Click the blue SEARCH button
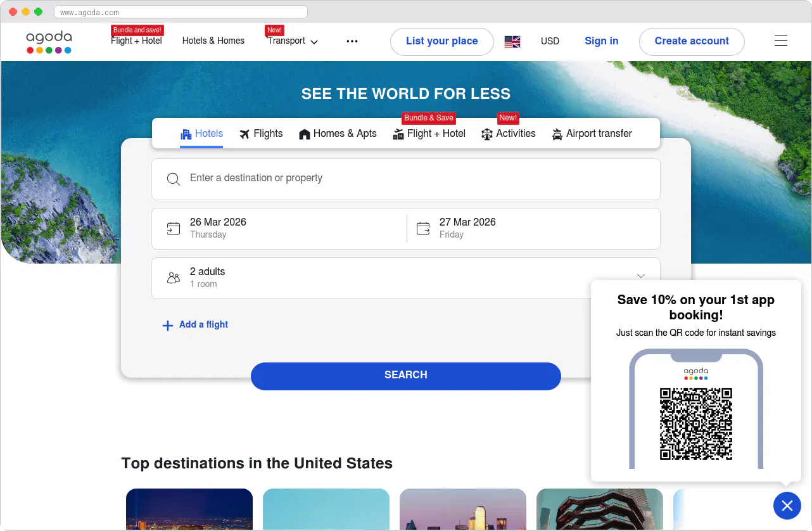This screenshot has height=531, width=812. (x=406, y=376)
